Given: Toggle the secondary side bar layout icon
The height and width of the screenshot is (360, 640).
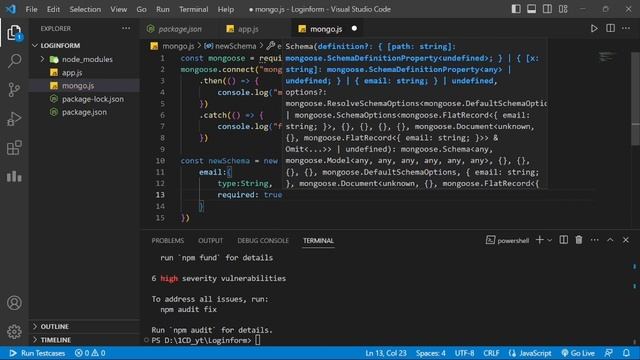Looking at the screenshot, I should pyautogui.click(x=547, y=9).
